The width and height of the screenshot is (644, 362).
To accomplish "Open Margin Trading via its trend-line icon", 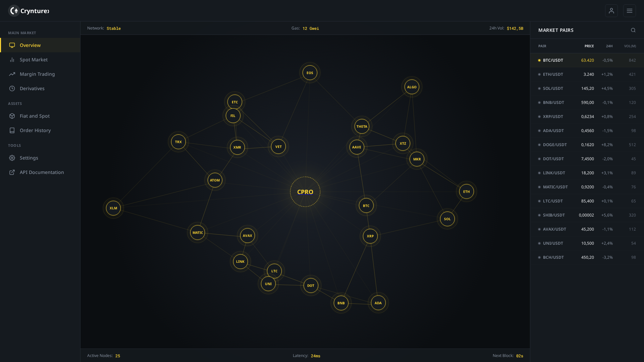I will (12, 74).
